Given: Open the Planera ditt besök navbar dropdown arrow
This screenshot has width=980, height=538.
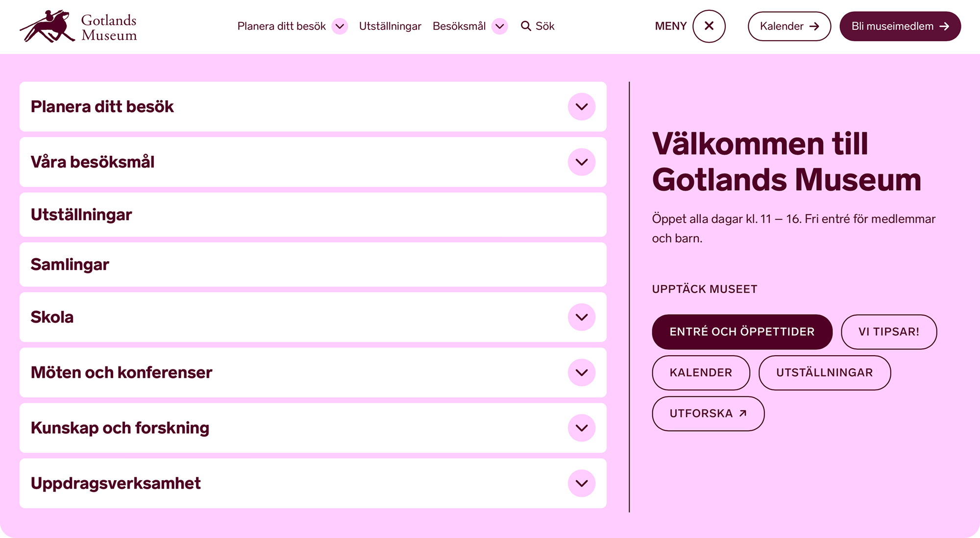Looking at the screenshot, I should [340, 26].
